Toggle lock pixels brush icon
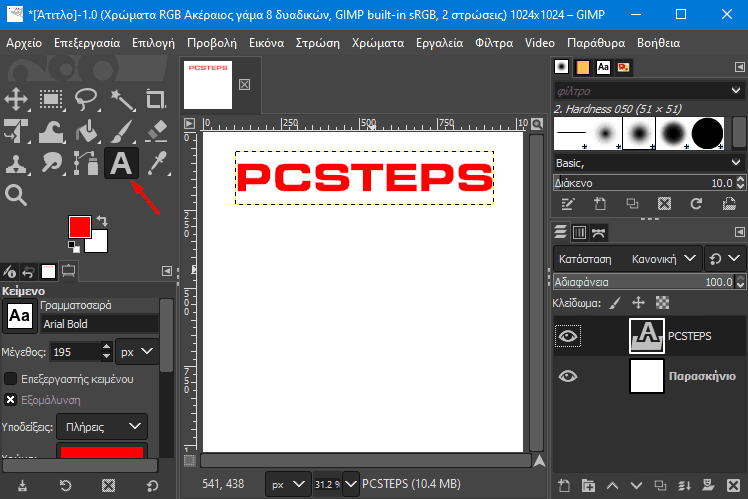 615,302
